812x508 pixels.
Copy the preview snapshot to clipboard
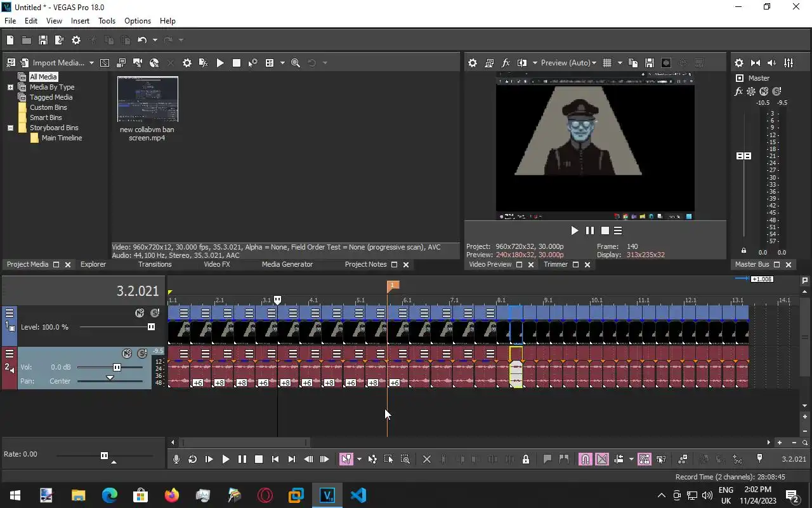coord(633,63)
